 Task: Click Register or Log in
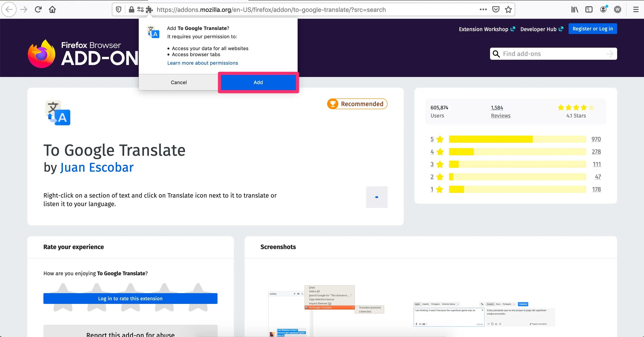click(x=593, y=29)
